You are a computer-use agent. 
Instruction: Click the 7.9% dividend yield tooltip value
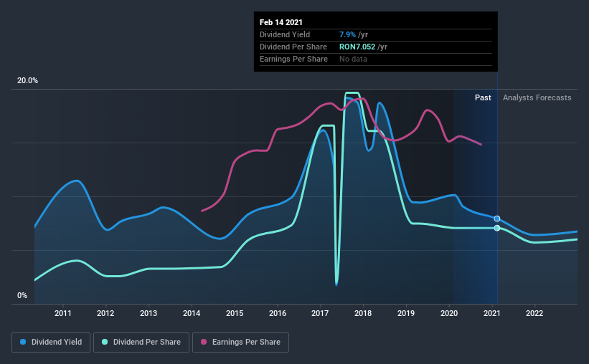347,34
